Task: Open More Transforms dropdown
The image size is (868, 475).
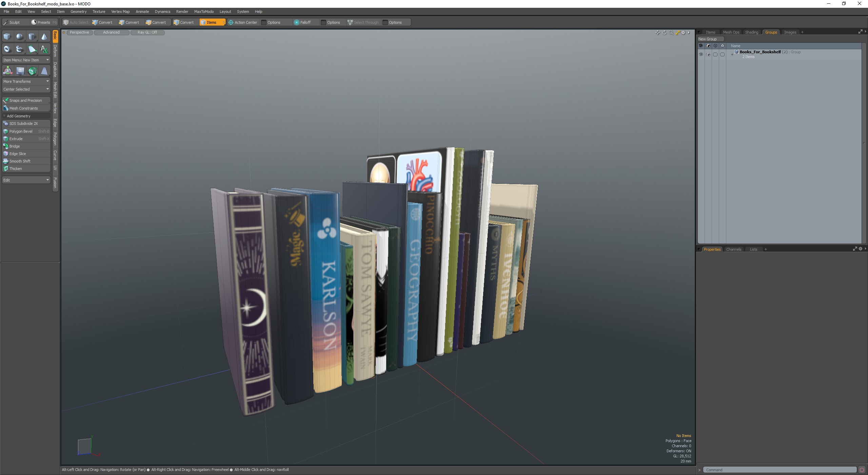Action: (26, 81)
